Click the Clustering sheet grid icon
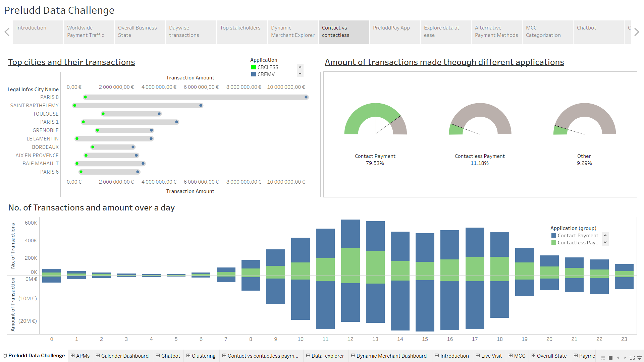This screenshot has width=644, height=362. point(188,356)
